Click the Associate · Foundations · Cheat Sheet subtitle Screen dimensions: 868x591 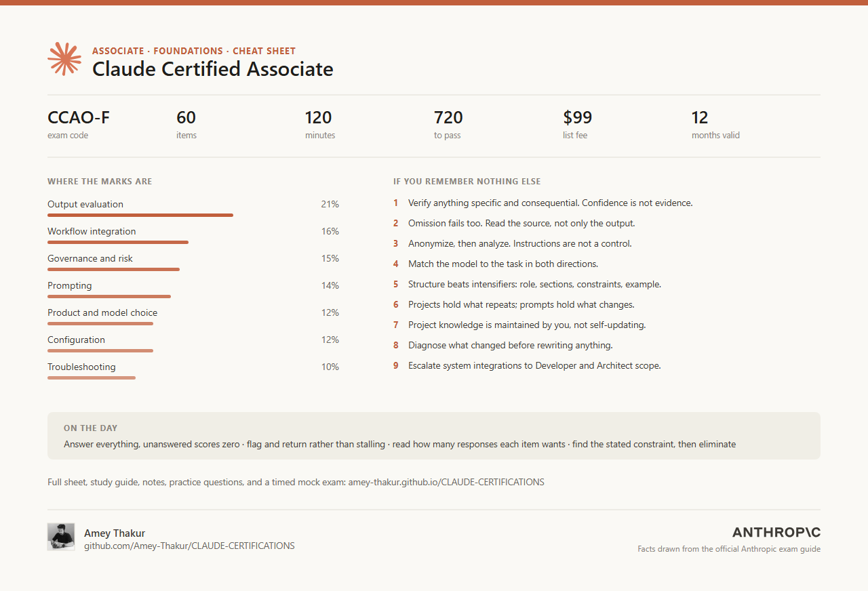coord(194,51)
